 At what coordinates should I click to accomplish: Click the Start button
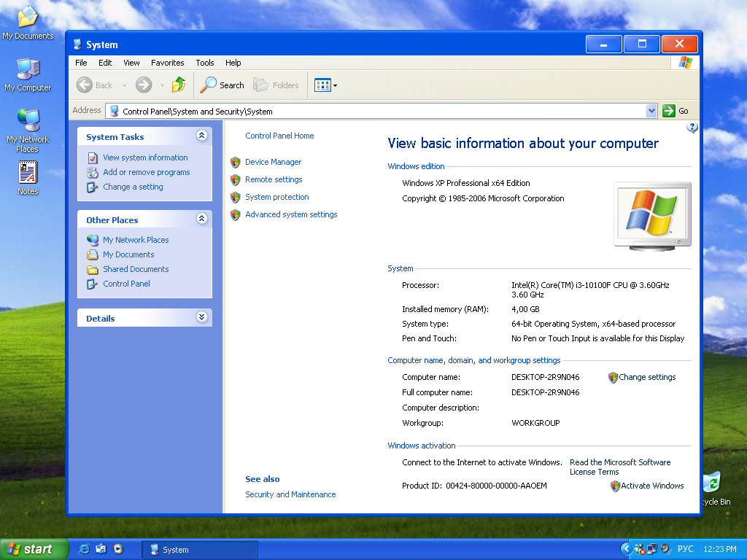click(34, 550)
